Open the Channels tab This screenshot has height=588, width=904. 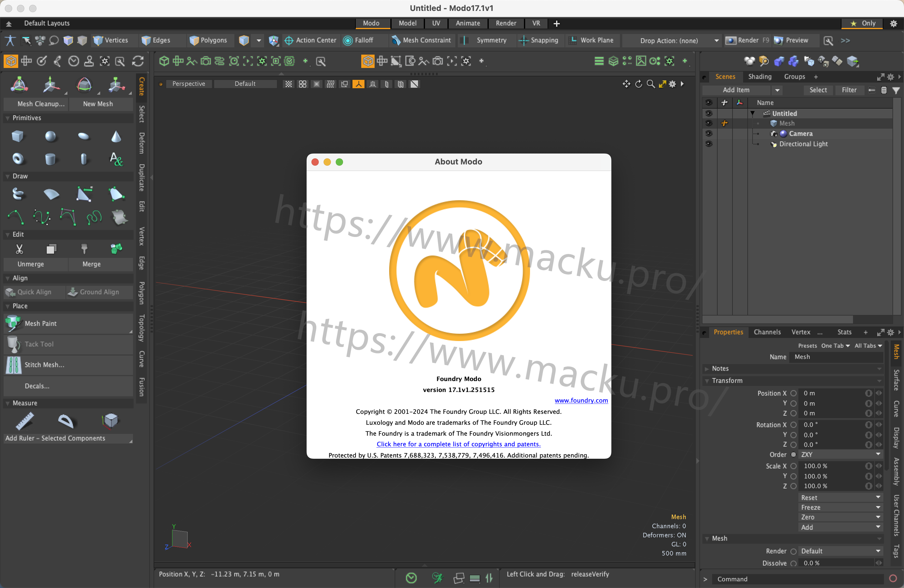click(767, 332)
